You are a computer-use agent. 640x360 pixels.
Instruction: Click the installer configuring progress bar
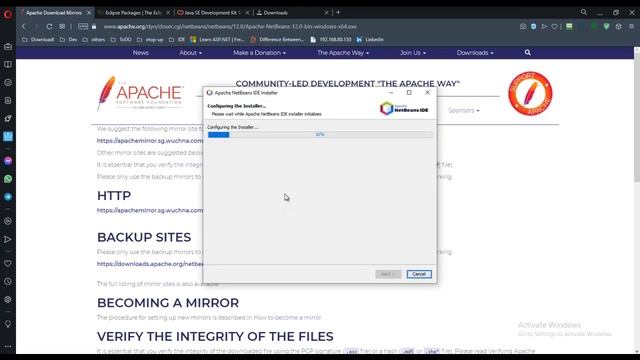(320, 134)
